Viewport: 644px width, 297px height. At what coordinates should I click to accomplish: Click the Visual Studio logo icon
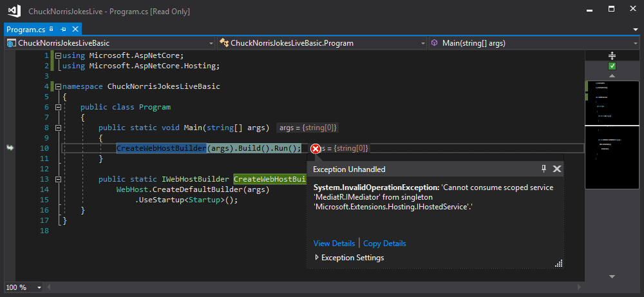pyautogui.click(x=13, y=11)
